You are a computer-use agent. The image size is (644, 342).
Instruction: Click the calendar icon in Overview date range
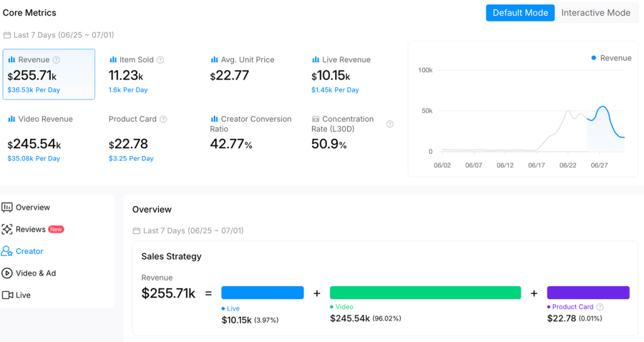pos(136,231)
